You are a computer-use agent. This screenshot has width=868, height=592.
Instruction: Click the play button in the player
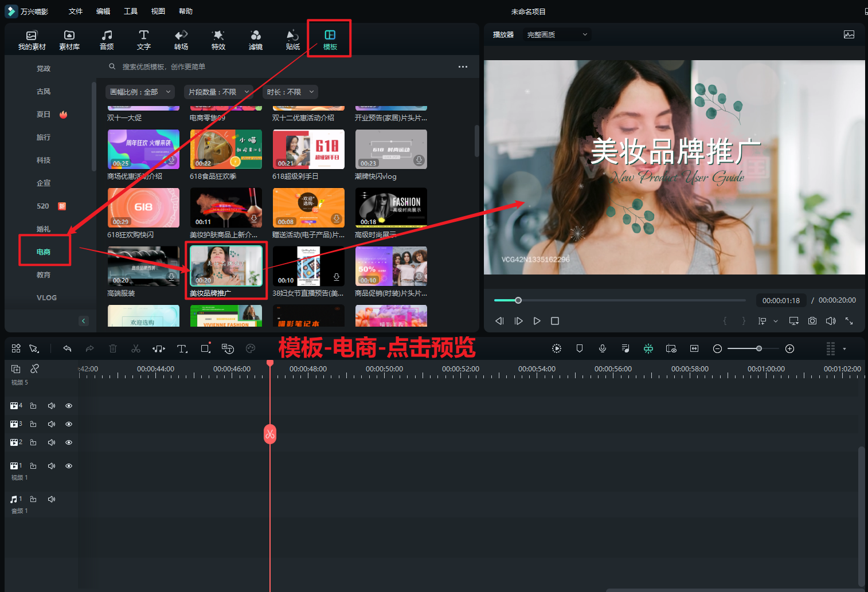[x=536, y=321]
